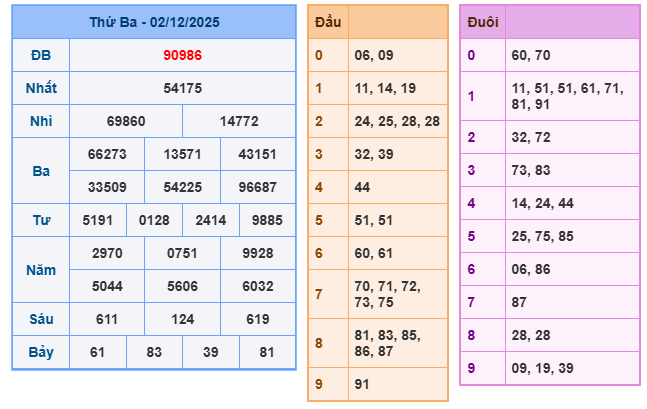The width and height of the screenshot is (647, 409).
Task: Select the Tư prize number 0128
Action: pyautogui.click(x=154, y=220)
